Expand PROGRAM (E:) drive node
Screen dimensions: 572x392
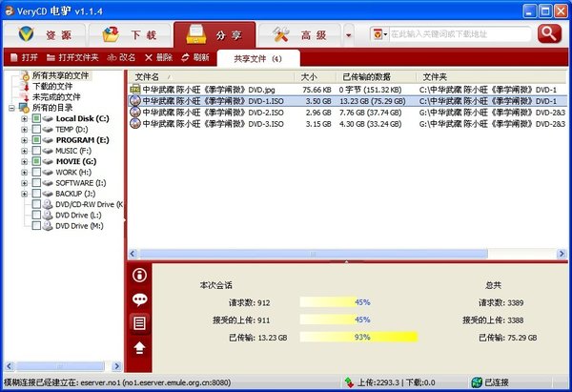[x=25, y=140]
